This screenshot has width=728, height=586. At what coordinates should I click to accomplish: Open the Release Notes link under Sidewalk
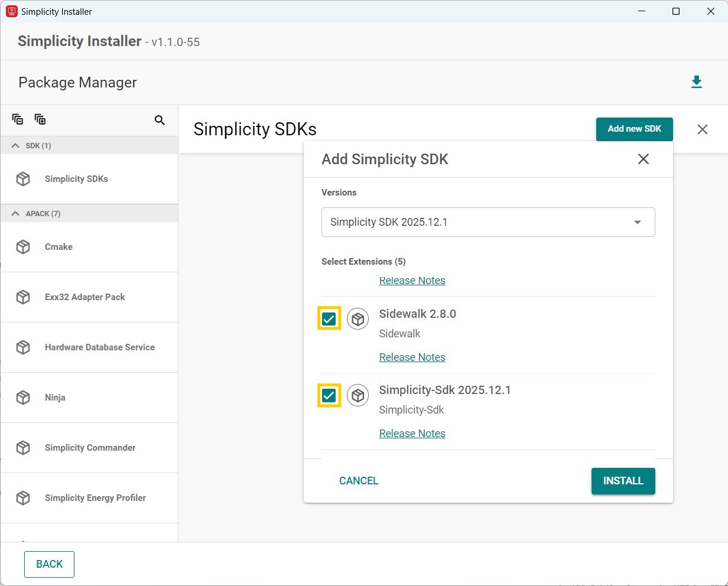pyautogui.click(x=412, y=357)
